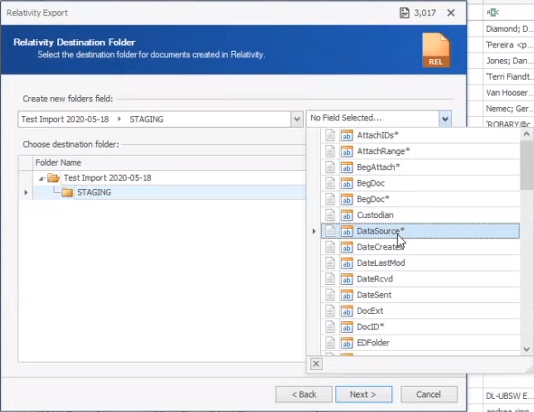
Task: Click the field type icon for EDFolder
Action: (347, 343)
